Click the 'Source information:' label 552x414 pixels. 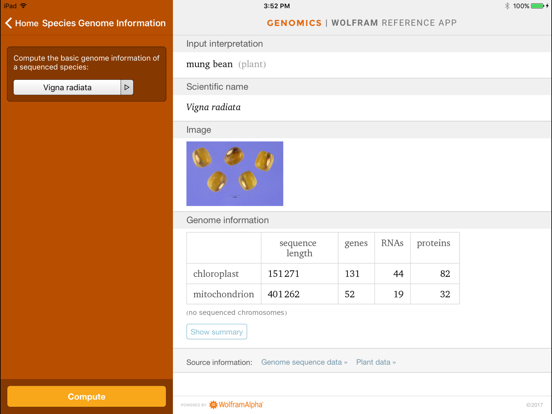[219, 362]
